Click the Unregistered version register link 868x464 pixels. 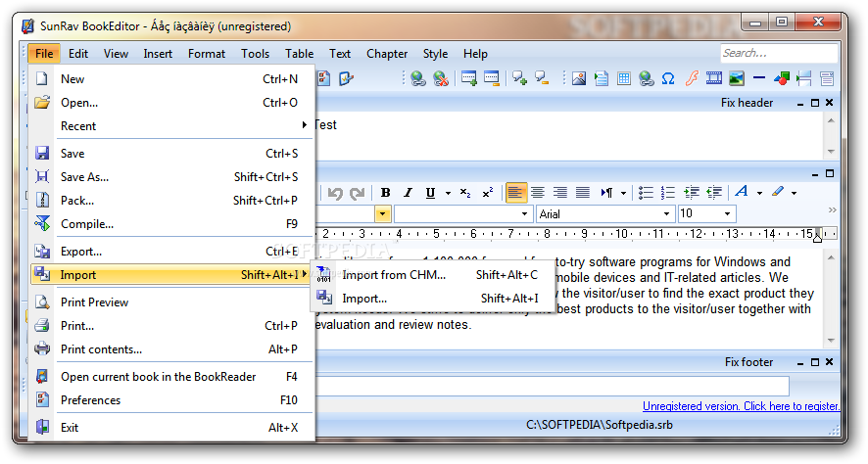[x=741, y=406]
